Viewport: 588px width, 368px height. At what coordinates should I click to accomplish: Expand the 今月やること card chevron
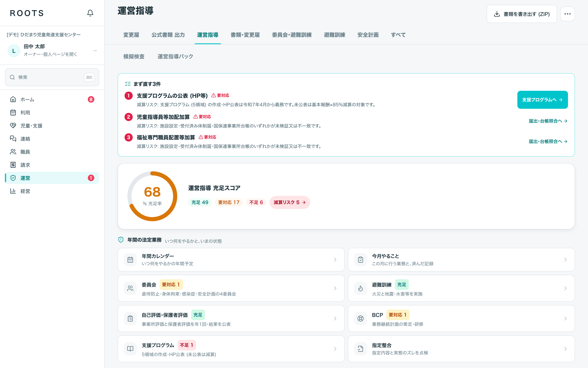tap(565, 260)
